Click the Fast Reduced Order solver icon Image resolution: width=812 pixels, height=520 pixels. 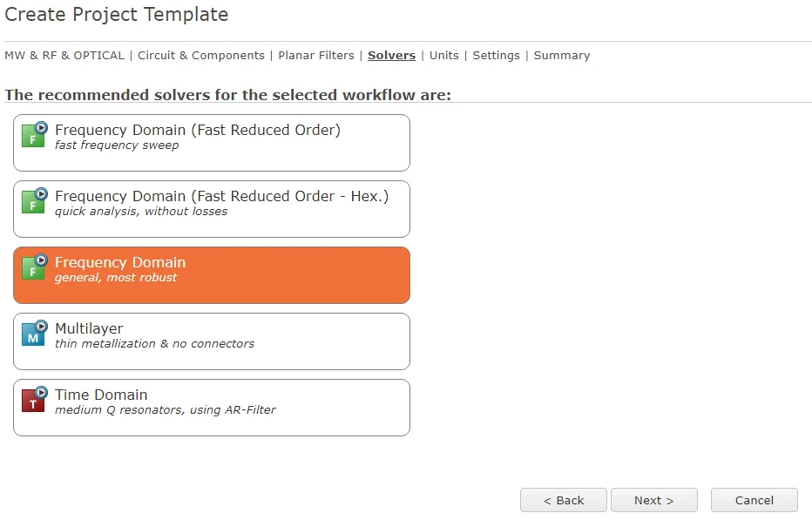tap(35, 135)
